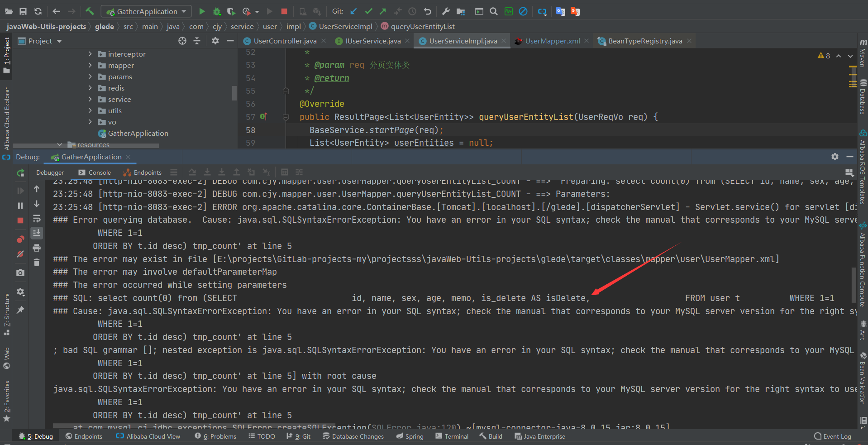Expand the utils folder
The width and height of the screenshot is (868, 445).
90,110
